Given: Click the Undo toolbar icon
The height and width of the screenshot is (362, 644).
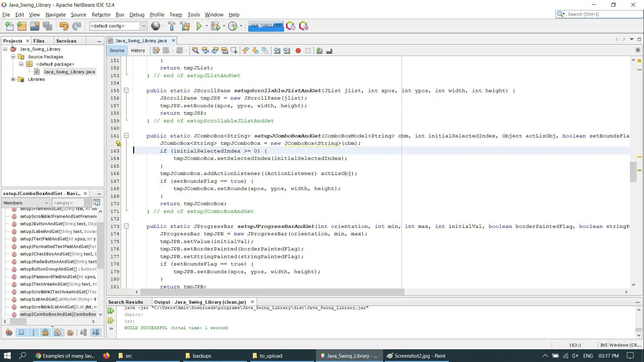Looking at the screenshot, I should click(64, 26).
